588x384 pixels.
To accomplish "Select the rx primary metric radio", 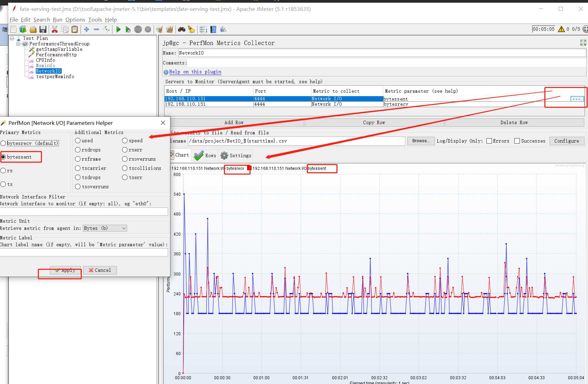I will 3,171.
